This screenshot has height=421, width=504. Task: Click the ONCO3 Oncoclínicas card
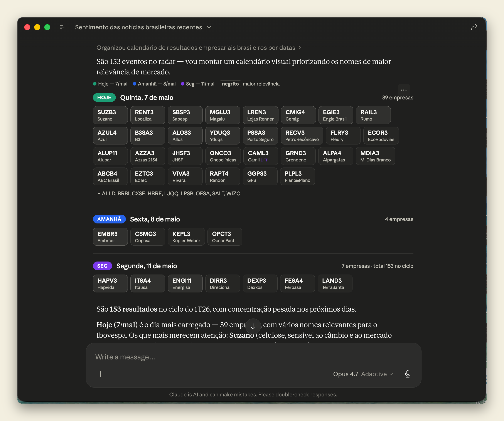(x=223, y=156)
